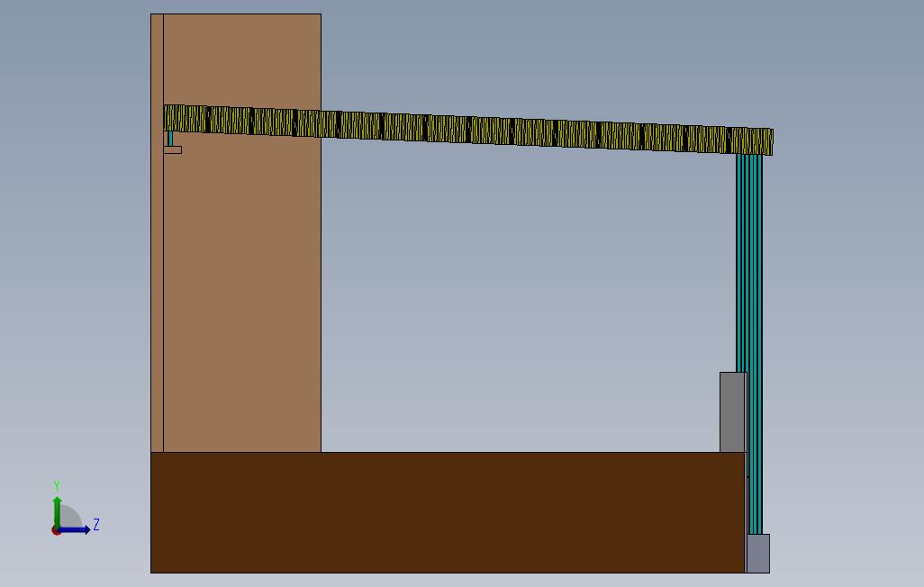924x587 pixels.
Task: Select the grey footing block below the posts
Action: [x=758, y=554]
